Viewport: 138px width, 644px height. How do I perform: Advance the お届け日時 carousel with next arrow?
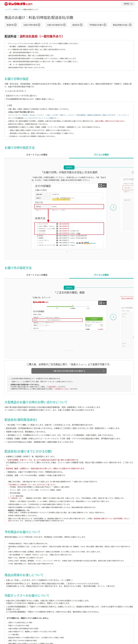coord(113,207)
